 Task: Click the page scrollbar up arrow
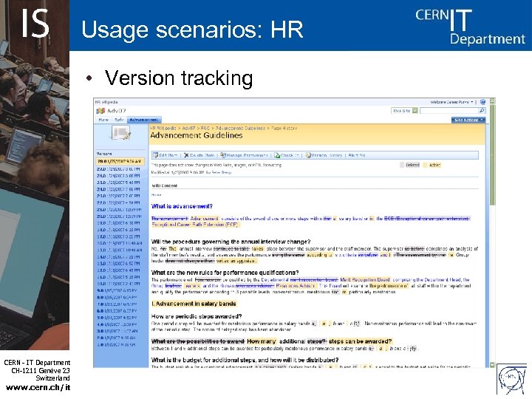click(x=493, y=101)
